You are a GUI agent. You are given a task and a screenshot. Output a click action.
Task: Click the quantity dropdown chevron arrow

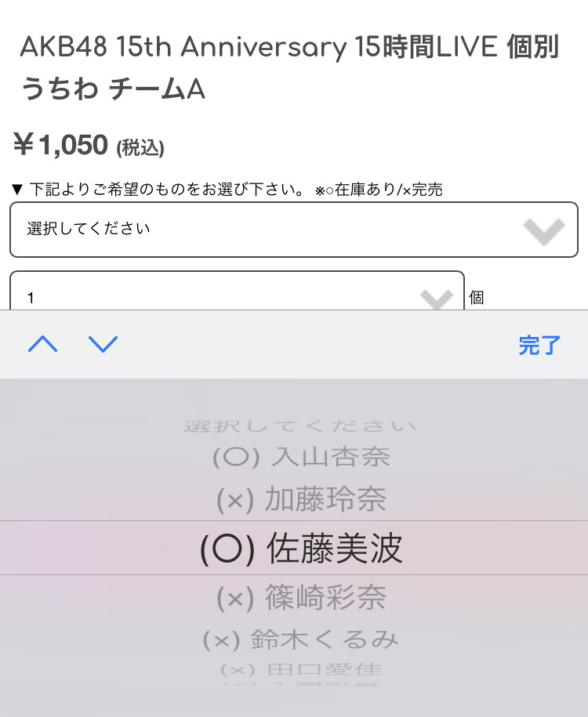coord(436,299)
